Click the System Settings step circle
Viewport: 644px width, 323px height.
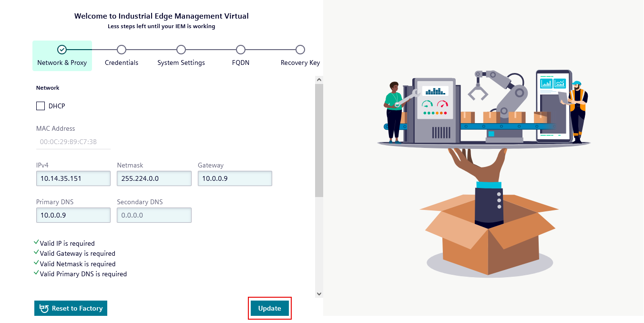click(x=181, y=49)
